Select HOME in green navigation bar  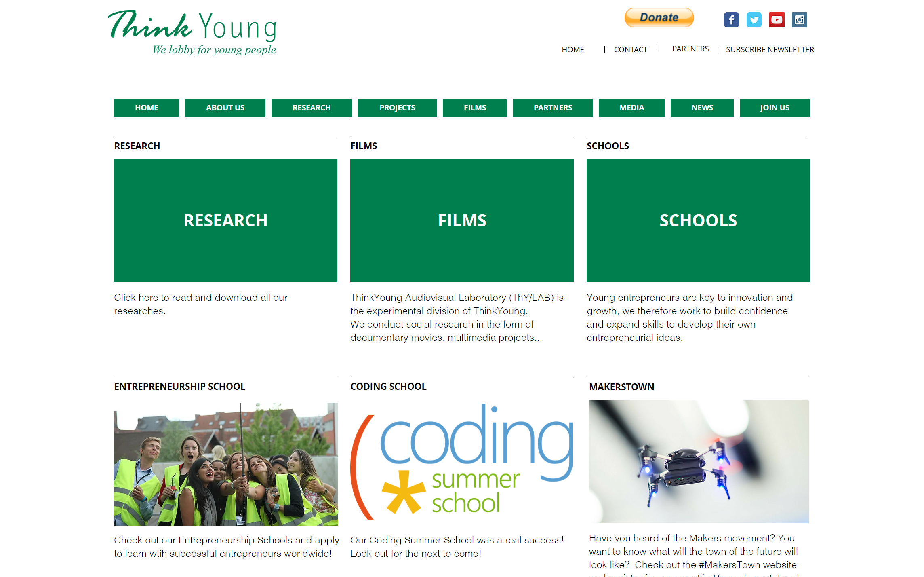[x=146, y=108]
